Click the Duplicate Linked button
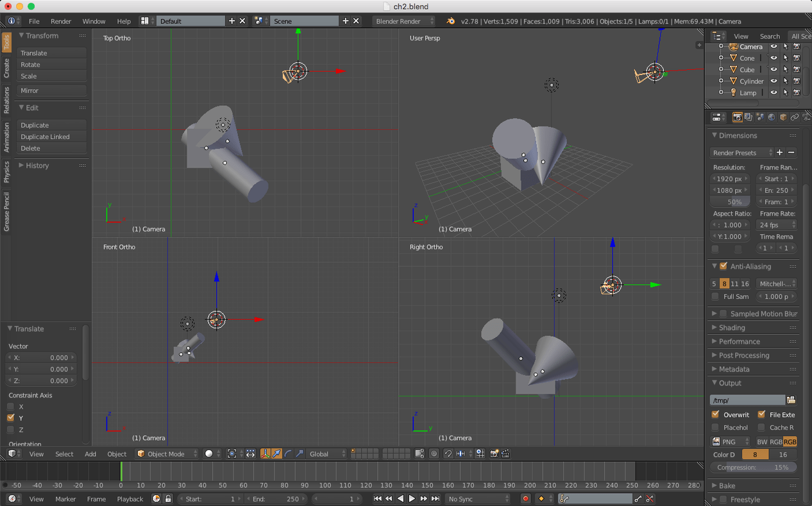Viewport: 812px width, 506px height. point(51,137)
